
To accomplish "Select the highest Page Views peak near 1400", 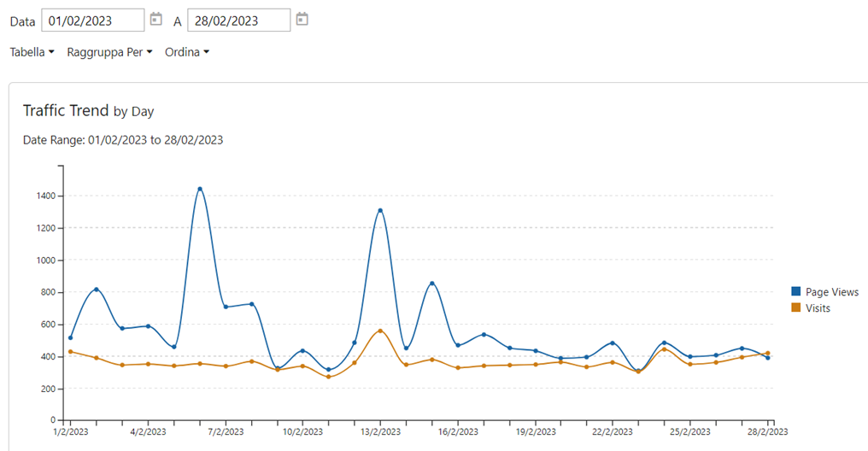I will (200, 189).
